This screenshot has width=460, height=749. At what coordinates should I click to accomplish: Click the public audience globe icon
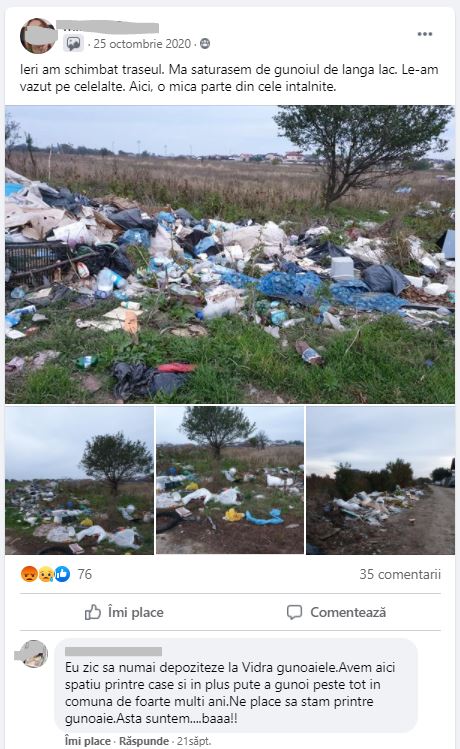205,43
